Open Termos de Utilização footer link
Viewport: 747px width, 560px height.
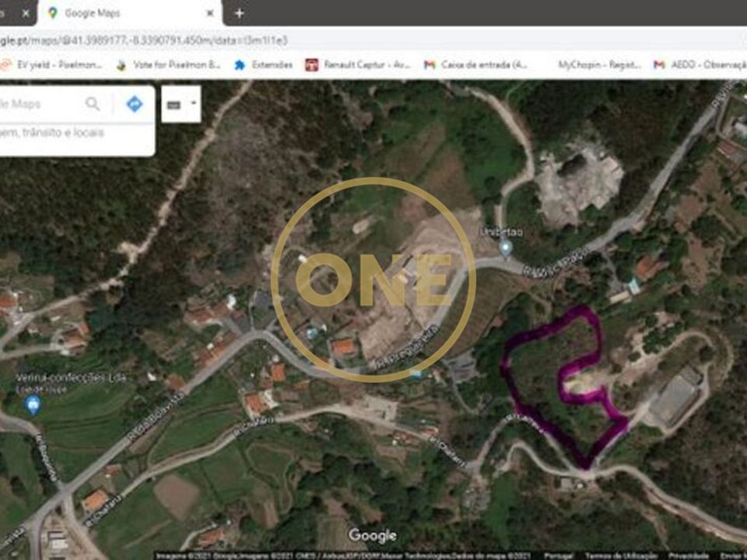tap(621, 556)
